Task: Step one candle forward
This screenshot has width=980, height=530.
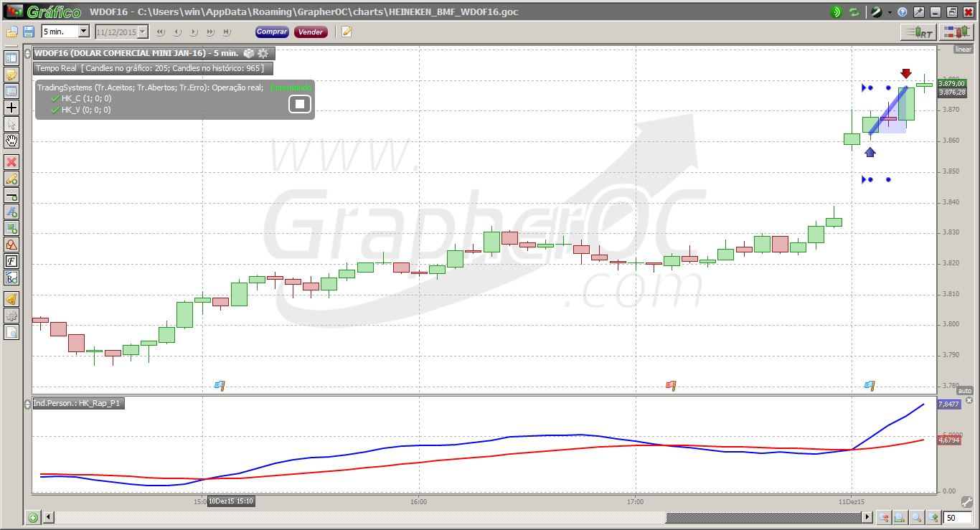Action: click(194, 32)
